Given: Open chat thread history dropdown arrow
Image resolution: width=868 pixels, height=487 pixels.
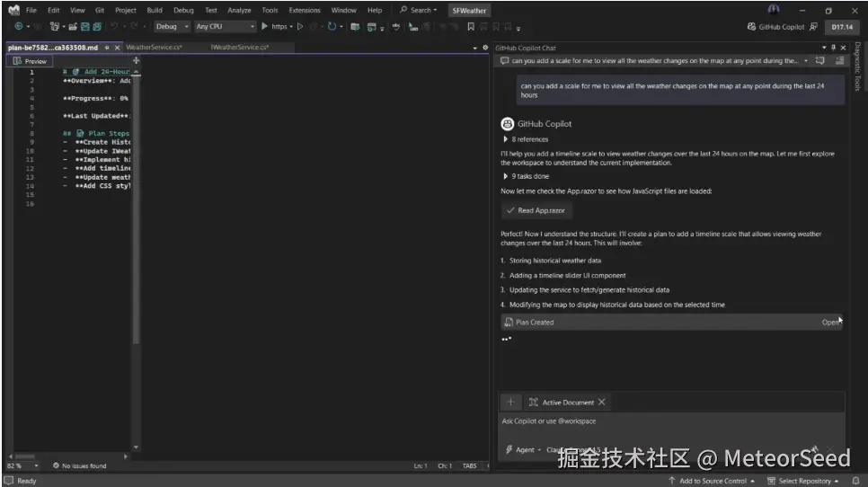Looking at the screenshot, I should point(806,61).
